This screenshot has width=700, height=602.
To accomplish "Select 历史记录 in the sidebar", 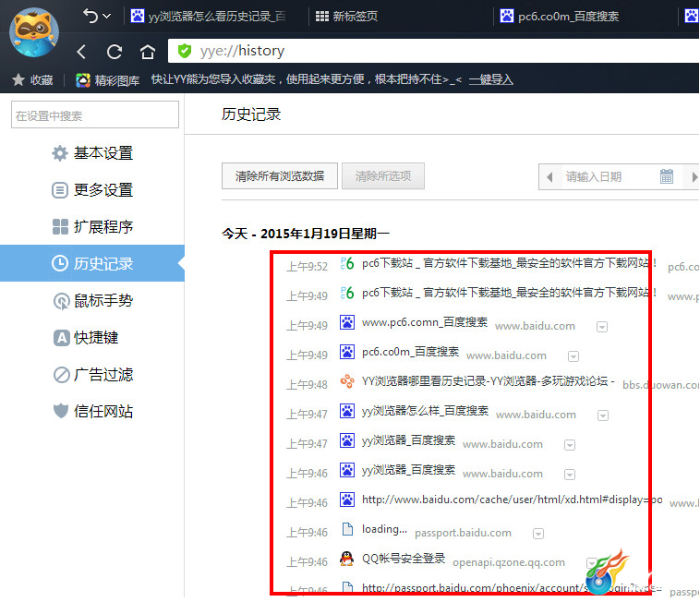I will click(x=92, y=263).
